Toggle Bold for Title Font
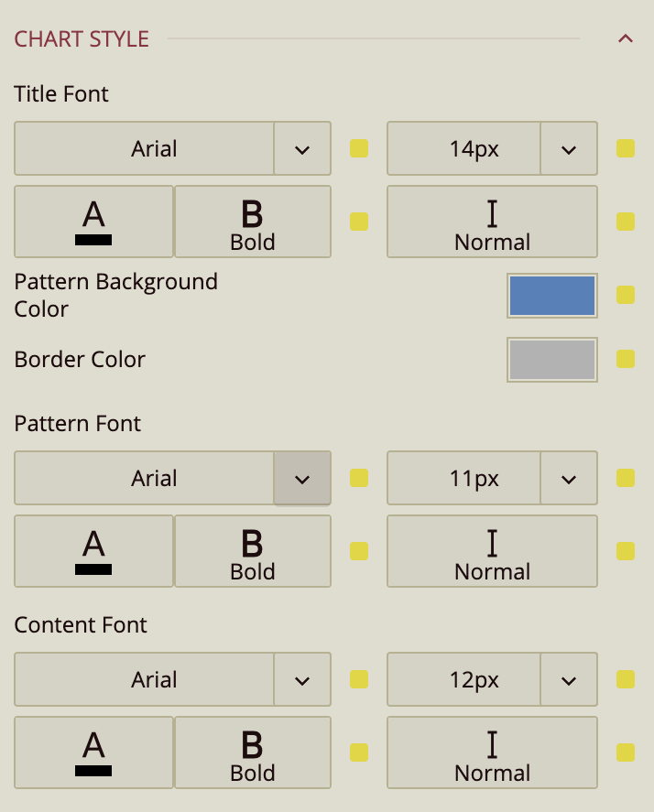The width and height of the screenshot is (654, 812). point(252,222)
